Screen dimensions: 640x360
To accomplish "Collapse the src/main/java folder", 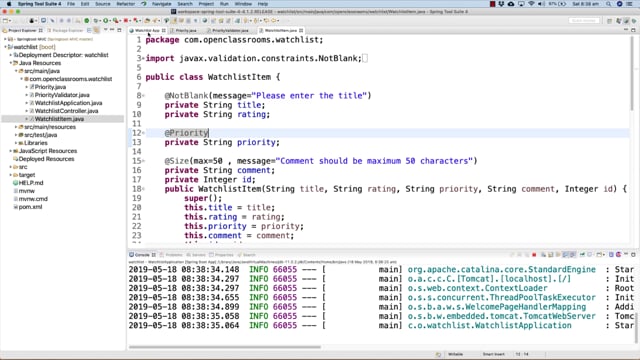I will [x=16, y=71].
